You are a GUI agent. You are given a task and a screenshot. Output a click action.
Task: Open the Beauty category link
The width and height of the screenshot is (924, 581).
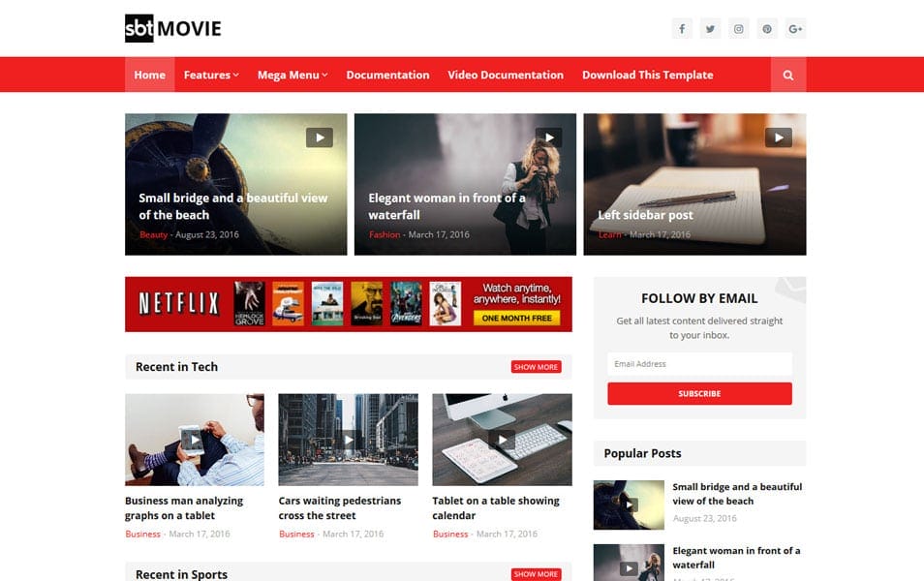(x=152, y=234)
